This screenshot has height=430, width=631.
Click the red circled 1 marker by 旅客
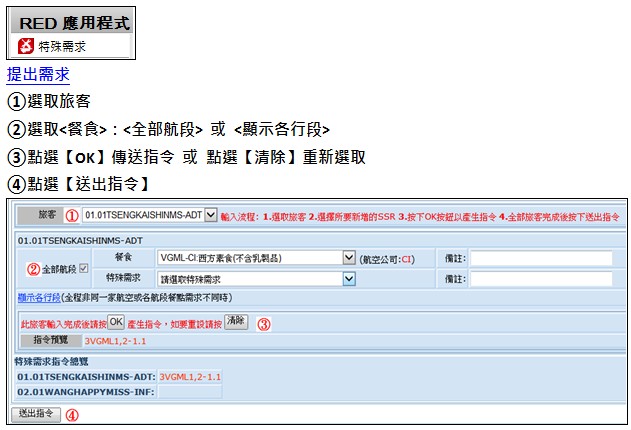(x=71, y=215)
